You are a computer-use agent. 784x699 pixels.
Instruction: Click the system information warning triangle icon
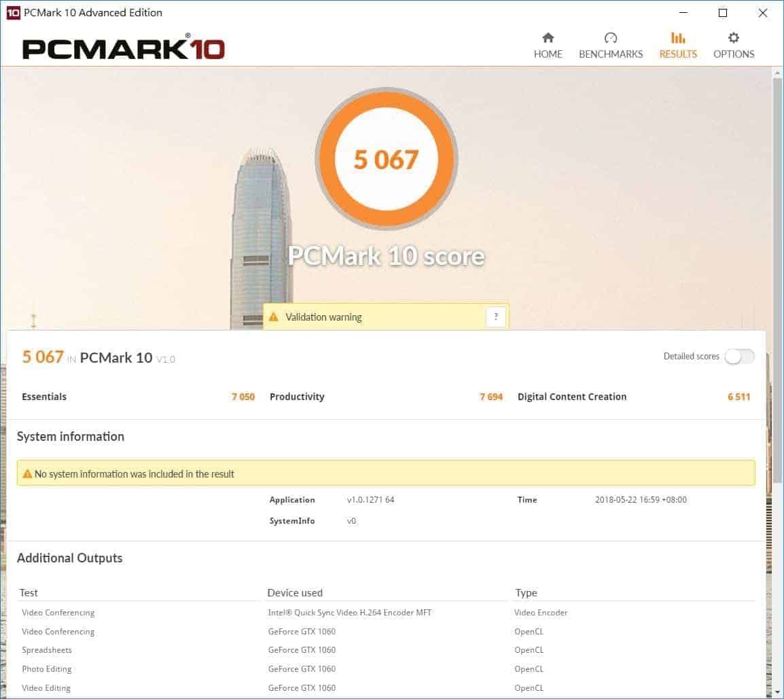pos(27,474)
